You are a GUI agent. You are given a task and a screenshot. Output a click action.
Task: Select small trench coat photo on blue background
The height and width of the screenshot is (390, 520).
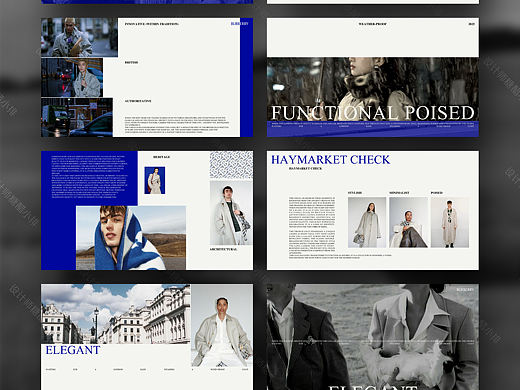pyautogui.click(x=155, y=180)
